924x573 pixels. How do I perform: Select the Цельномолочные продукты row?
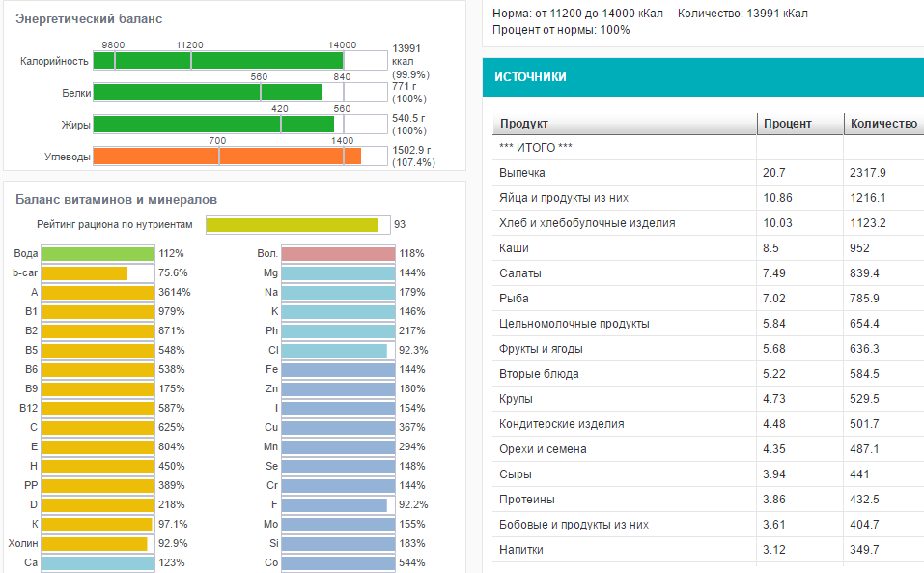[623, 324]
